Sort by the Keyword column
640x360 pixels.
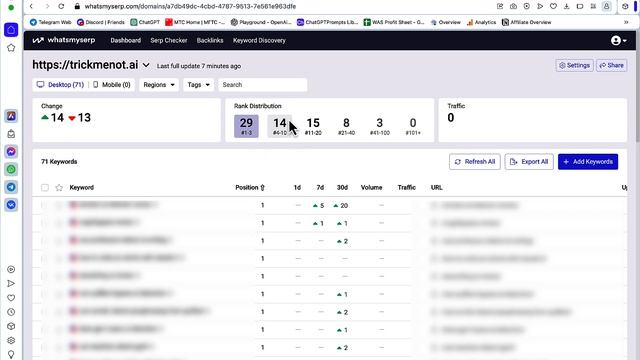click(x=82, y=187)
